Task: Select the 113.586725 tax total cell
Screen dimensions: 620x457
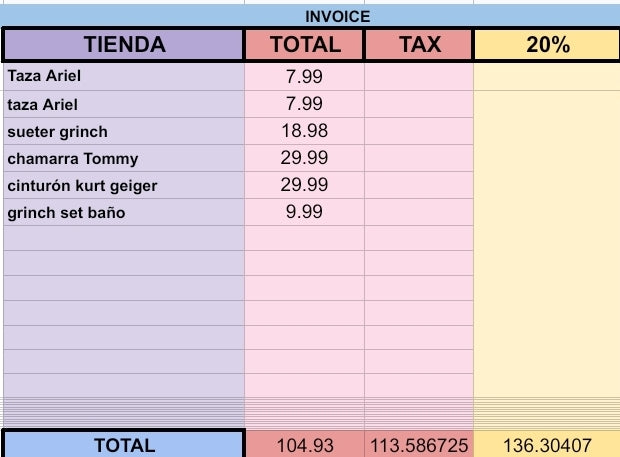Action: (x=419, y=445)
